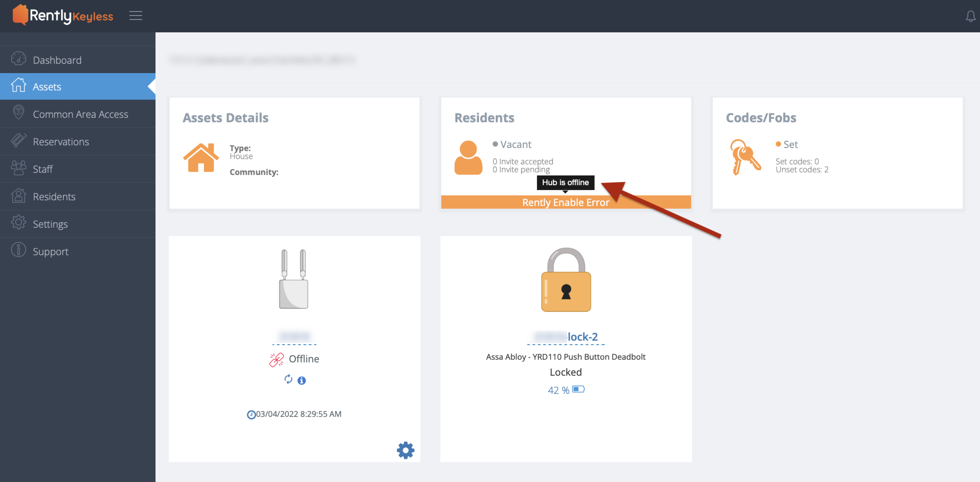The height and width of the screenshot is (482, 980).
Task: Click the orange house icon in Assets Details
Action: [x=201, y=157]
